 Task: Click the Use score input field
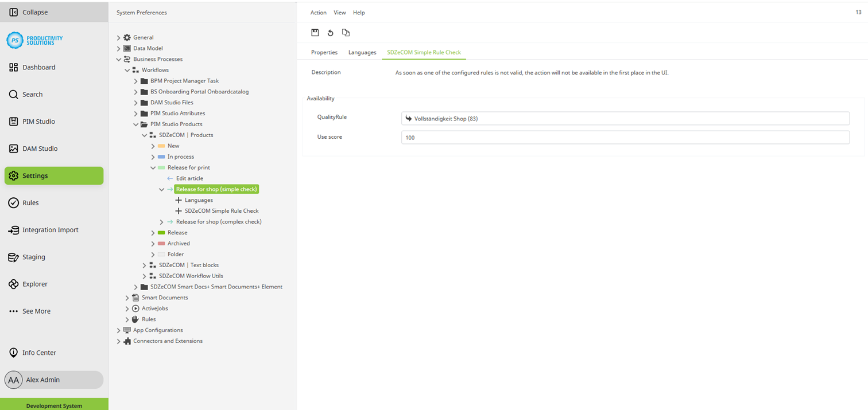coord(625,138)
